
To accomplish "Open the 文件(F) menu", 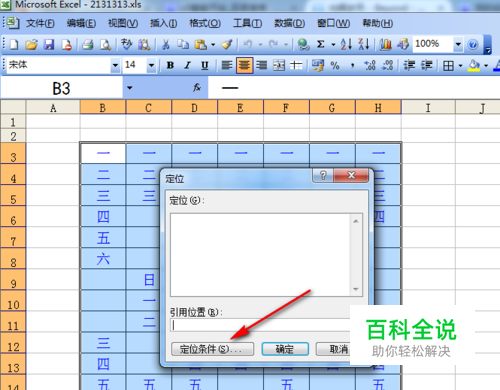I will click(40, 23).
